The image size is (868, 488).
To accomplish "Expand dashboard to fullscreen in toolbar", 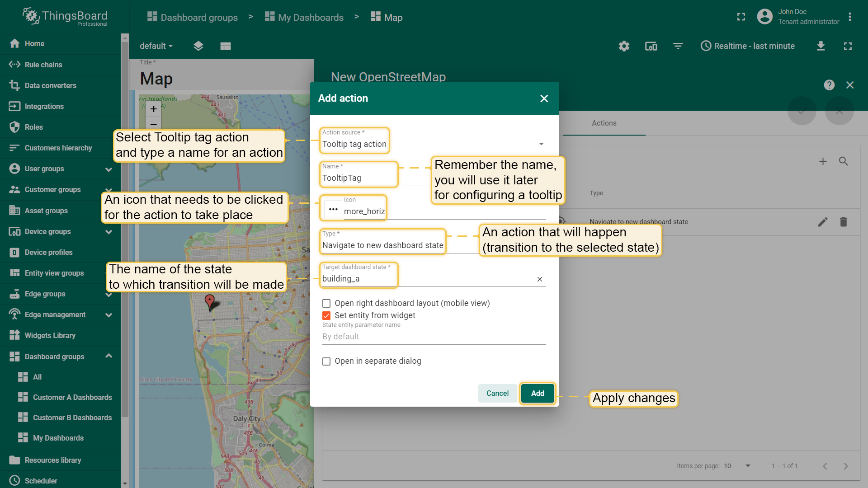I will (x=848, y=46).
